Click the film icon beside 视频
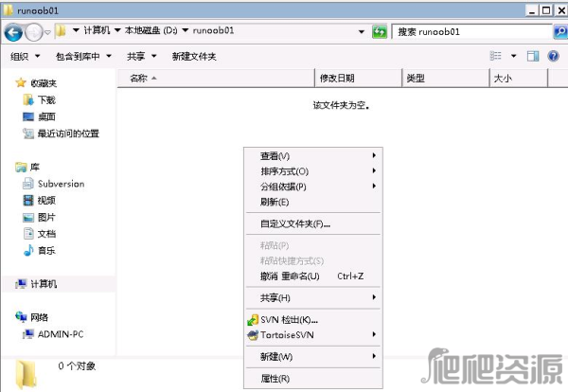The width and height of the screenshot is (568, 392). (x=28, y=201)
